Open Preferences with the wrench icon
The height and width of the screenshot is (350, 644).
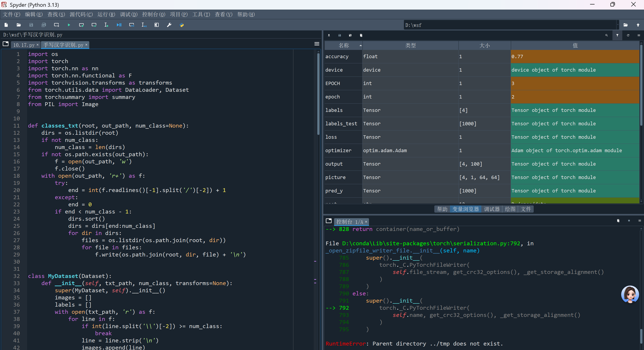pyautogui.click(x=169, y=25)
